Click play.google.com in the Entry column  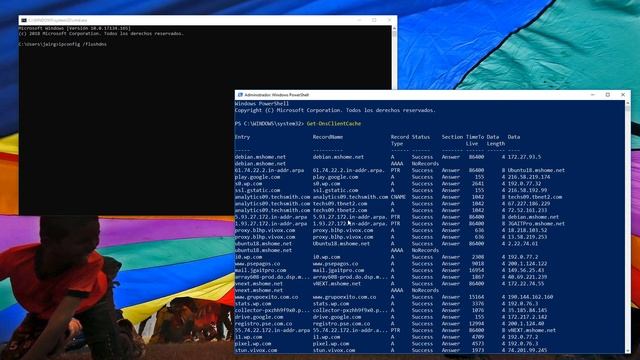[x=258, y=177]
